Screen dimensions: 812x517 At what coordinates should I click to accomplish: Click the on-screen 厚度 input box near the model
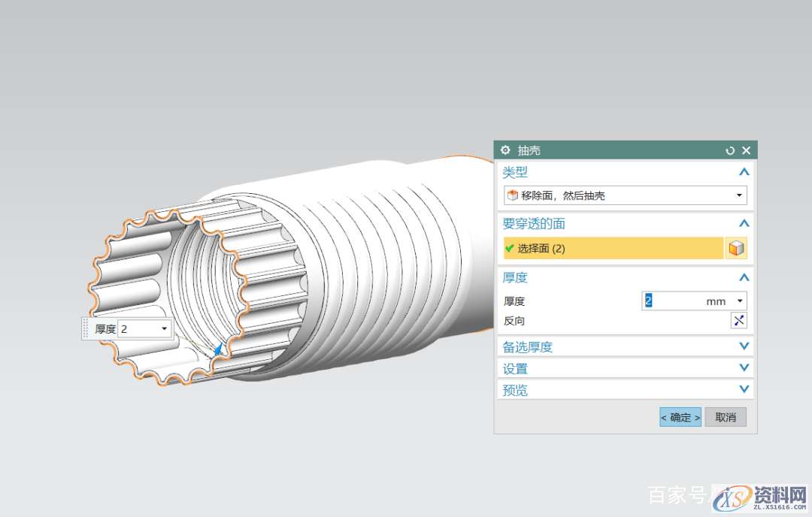pos(138,329)
